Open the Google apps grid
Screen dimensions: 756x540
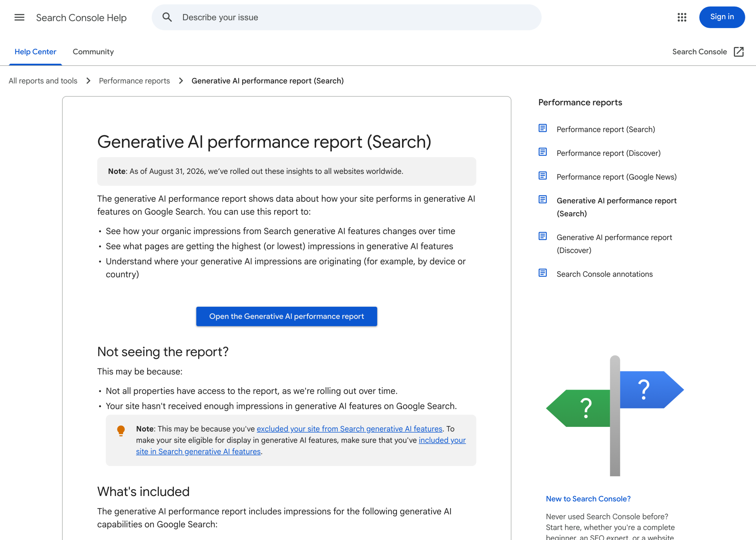[x=682, y=17]
